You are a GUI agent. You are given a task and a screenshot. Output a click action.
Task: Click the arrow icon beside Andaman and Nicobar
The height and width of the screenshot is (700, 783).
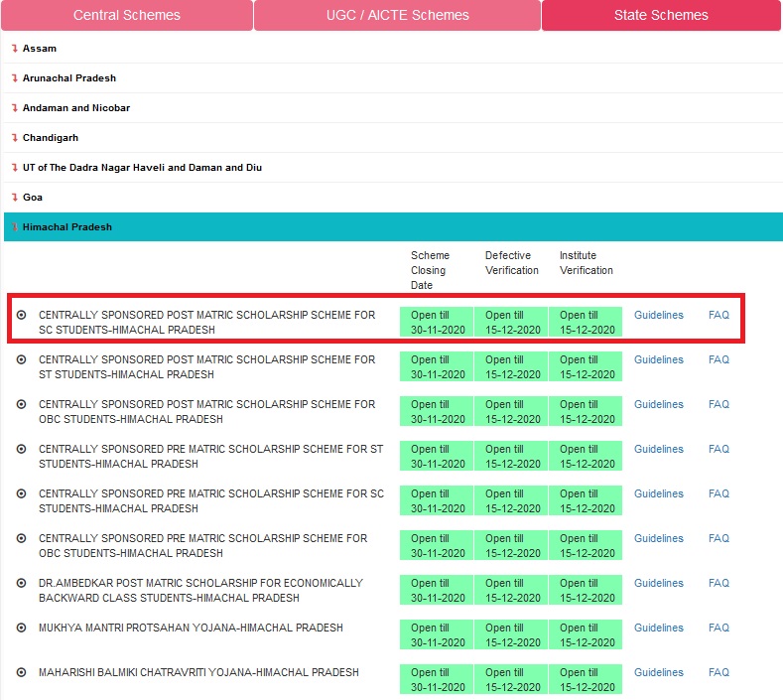tap(15, 108)
